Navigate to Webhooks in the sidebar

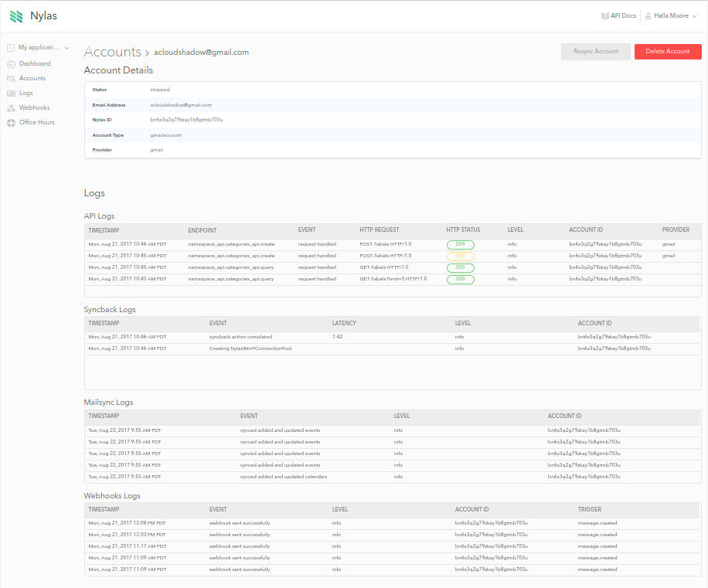[34, 107]
